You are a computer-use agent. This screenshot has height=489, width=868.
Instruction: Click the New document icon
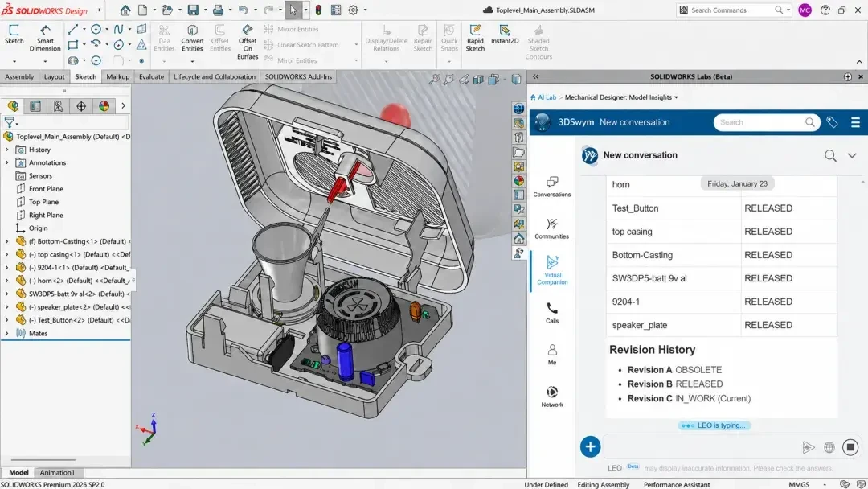[143, 10]
